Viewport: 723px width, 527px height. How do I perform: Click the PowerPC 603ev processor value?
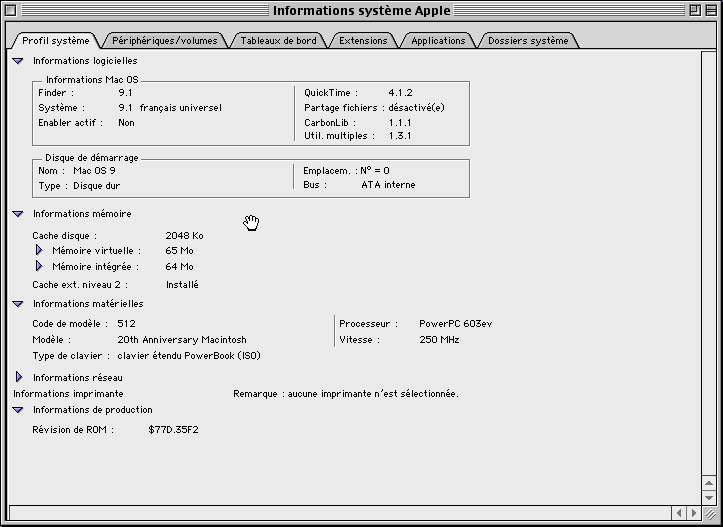pyautogui.click(x=456, y=324)
